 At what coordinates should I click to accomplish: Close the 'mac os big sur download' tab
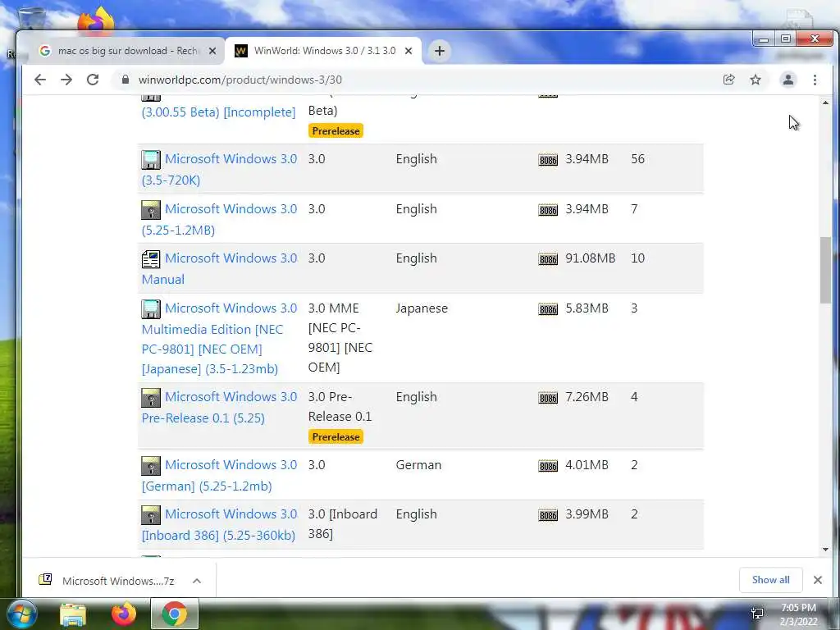point(212,51)
